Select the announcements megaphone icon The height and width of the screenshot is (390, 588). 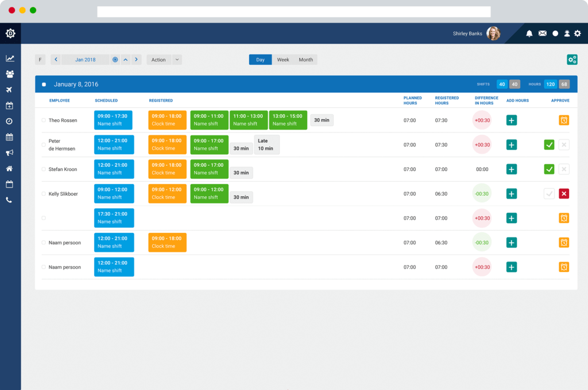(x=9, y=153)
